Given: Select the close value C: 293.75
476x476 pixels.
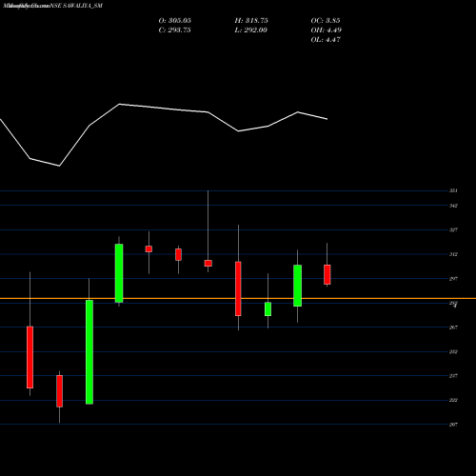Looking at the screenshot, I should pos(174,30).
